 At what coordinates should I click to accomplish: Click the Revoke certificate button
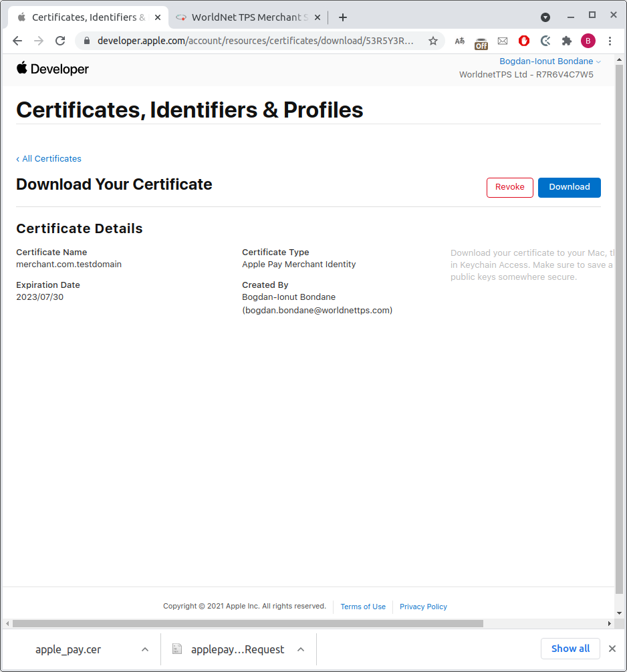click(509, 187)
